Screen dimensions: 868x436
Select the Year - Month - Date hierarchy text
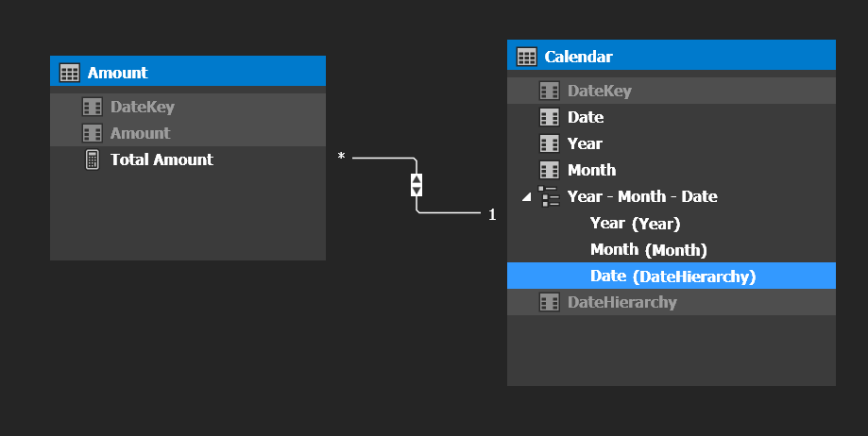[x=642, y=196]
